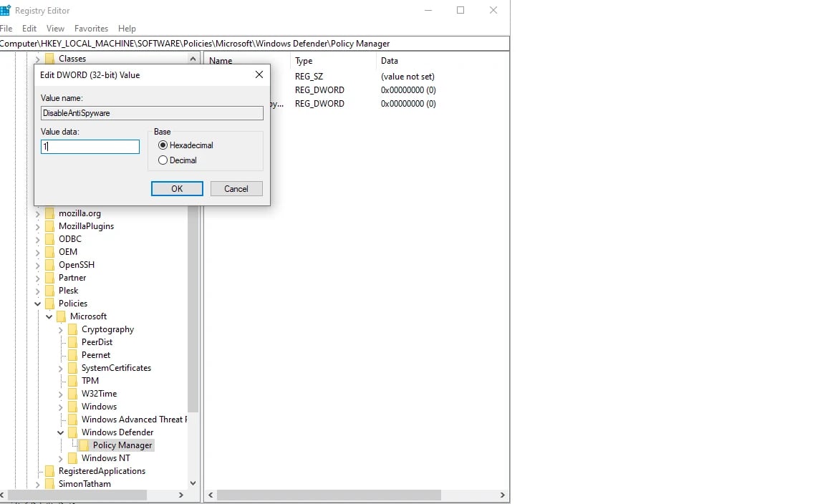Click the SimonTatham folder icon
825x504 pixels.
click(49, 484)
